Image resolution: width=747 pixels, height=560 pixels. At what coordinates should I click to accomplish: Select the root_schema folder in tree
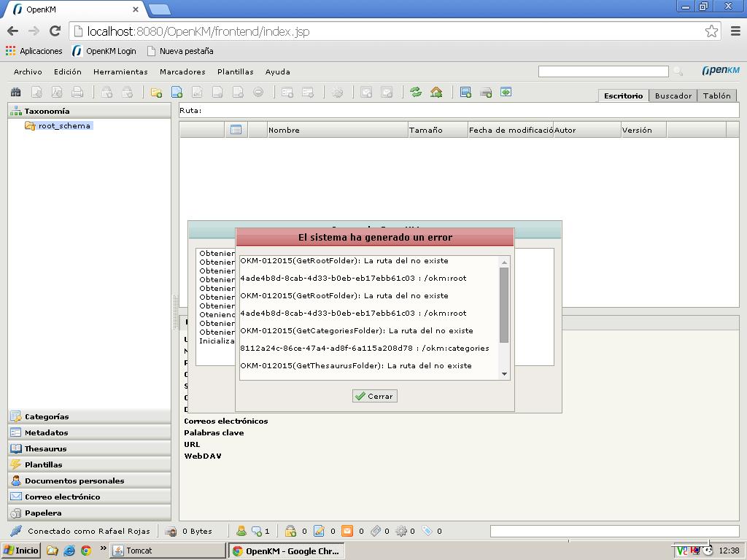click(x=64, y=125)
